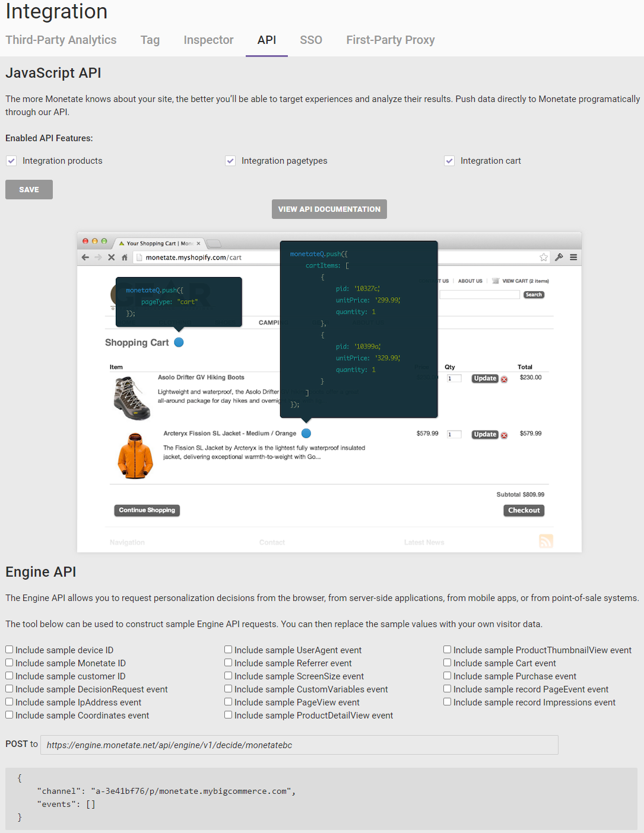644x833 pixels.
Task: Check Include sample ProductDetailView event
Action: point(229,715)
